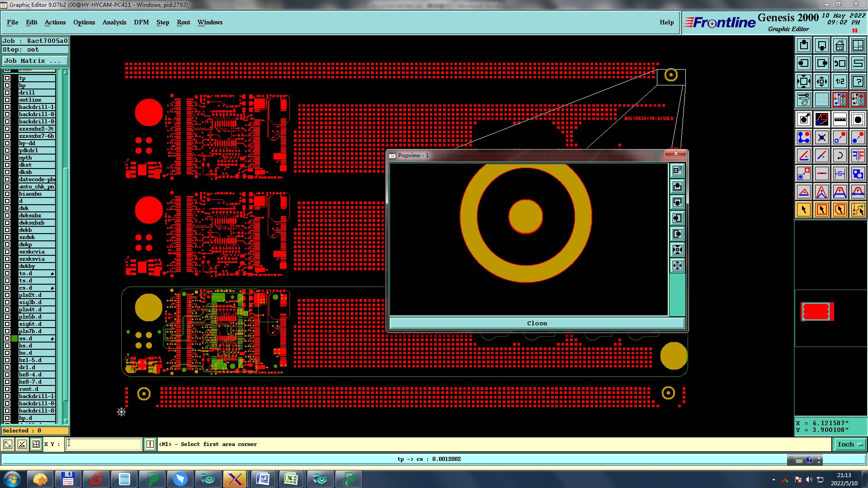This screenshot has height=488, width=868.
Task: Click the mirror feature F icon
Action: [858, 155]
